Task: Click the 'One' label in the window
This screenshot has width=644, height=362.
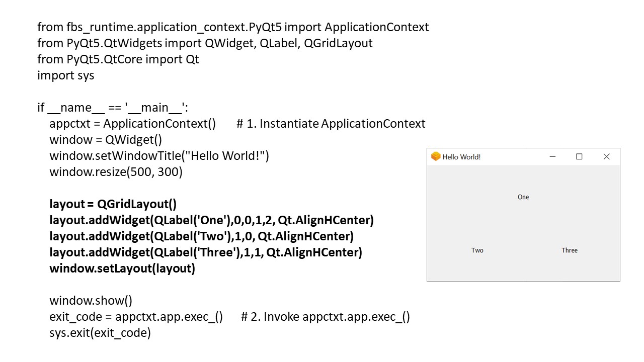Action: pyautogui.click(x=523, y=197)
